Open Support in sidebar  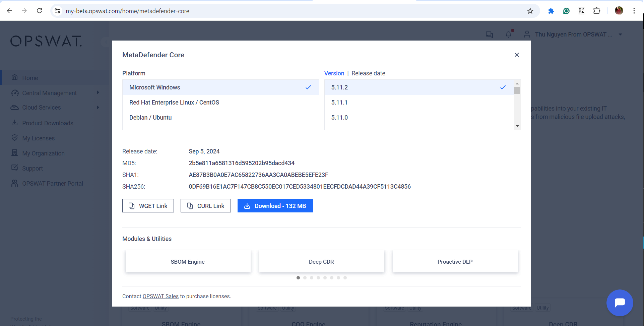pyautogui.click(x=33, y=168)
